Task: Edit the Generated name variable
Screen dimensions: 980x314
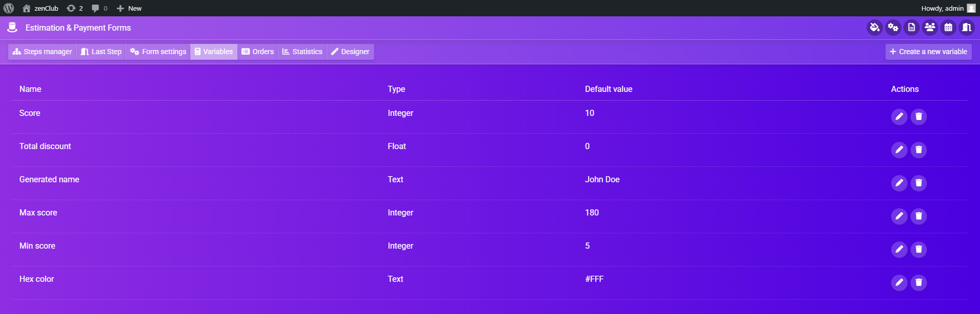Action: point(899,183)
